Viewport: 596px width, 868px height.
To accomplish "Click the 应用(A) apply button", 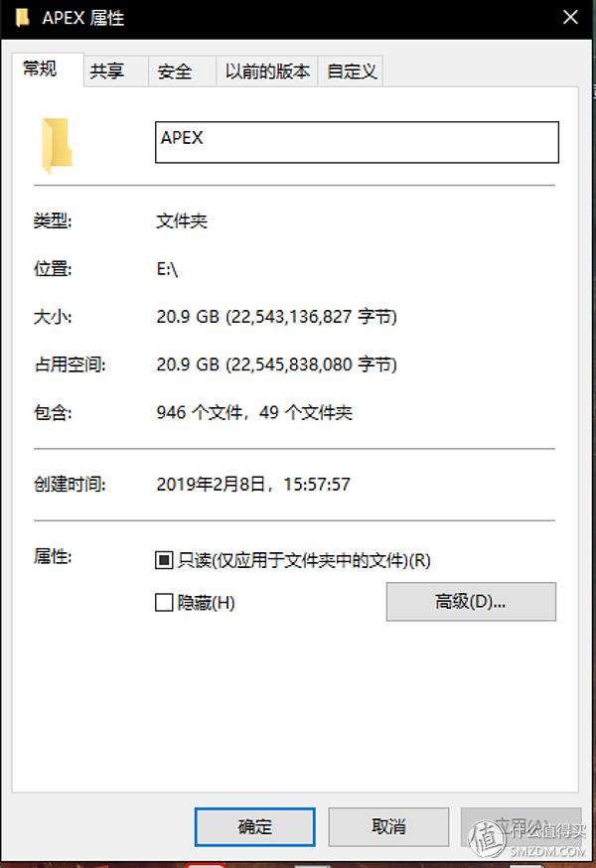I will [x=521, y=826].
